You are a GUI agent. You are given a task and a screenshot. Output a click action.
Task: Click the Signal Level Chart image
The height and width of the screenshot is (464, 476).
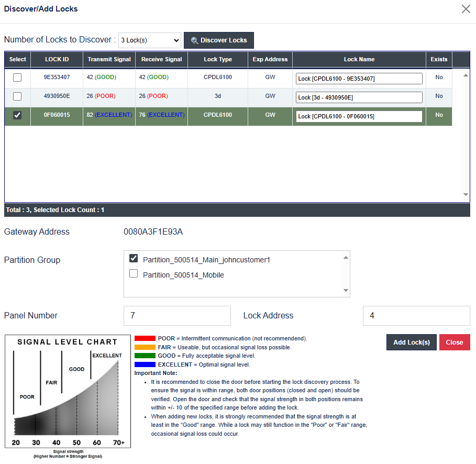68,393
